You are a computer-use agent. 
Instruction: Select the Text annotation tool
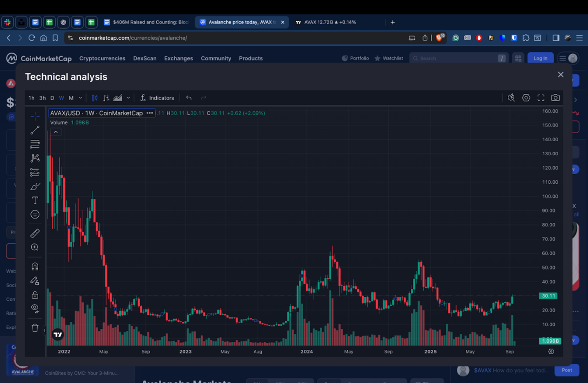click(35, 201)
